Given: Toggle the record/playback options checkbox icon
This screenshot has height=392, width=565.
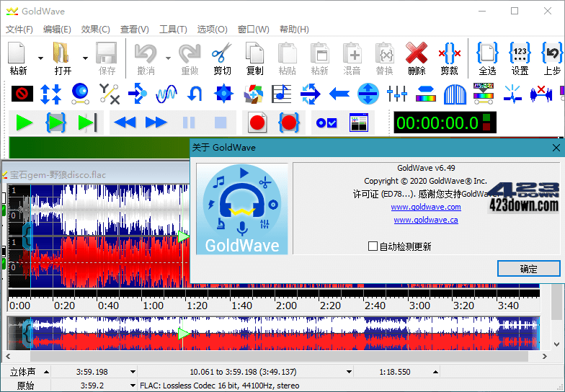Looking at the screenshot, I should coord(326,122).
